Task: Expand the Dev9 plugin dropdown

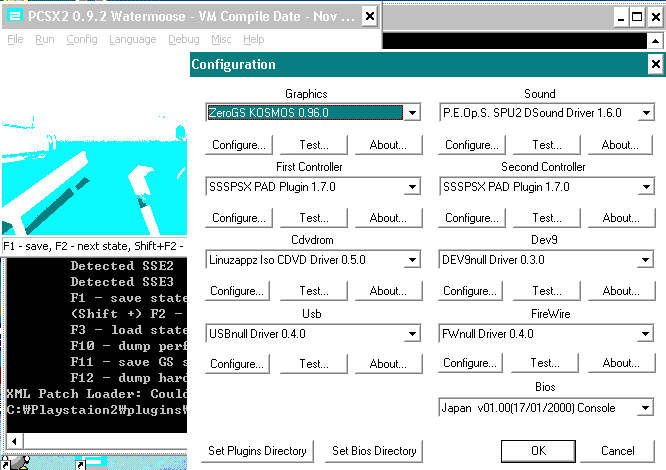Action: [645, 260]
